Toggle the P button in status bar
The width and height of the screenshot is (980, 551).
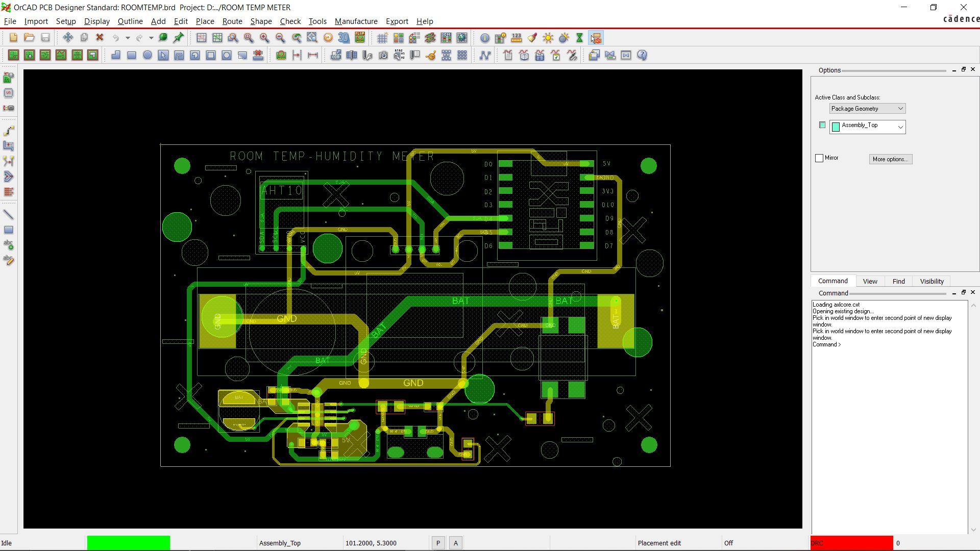coord(438,543)
